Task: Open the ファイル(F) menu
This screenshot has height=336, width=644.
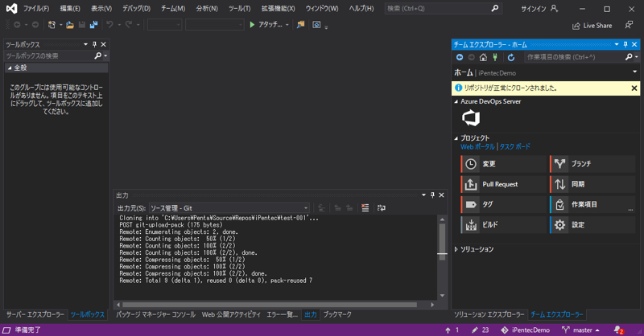Action: pyautogui.click(x=36, y=9)
